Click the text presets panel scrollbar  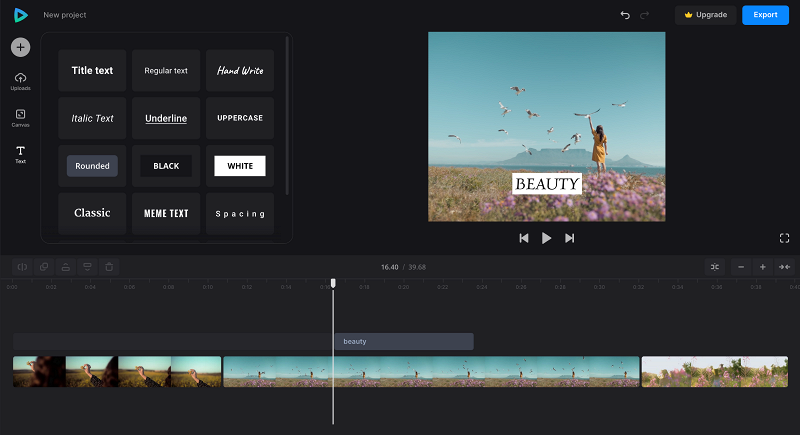(x=287, y=115)
